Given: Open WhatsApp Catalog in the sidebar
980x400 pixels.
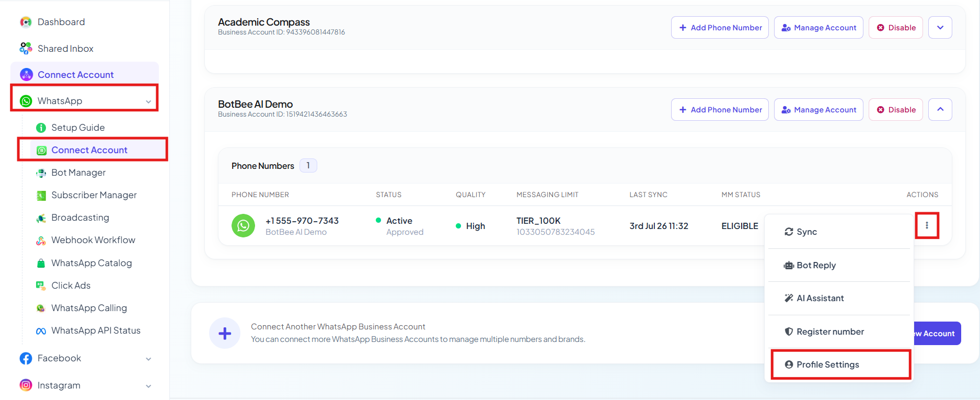Looking at the screenshot, I should [91, 263].
